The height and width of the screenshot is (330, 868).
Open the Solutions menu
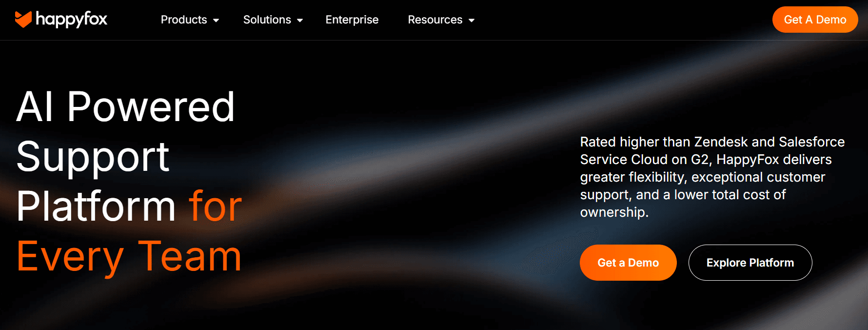click(x=267, y=20)
